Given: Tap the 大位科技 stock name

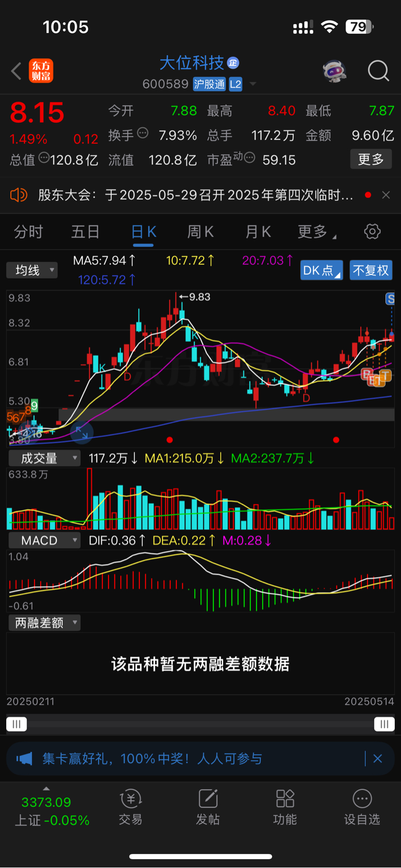Looking at the screenshot, I should [x=192, y=63].
